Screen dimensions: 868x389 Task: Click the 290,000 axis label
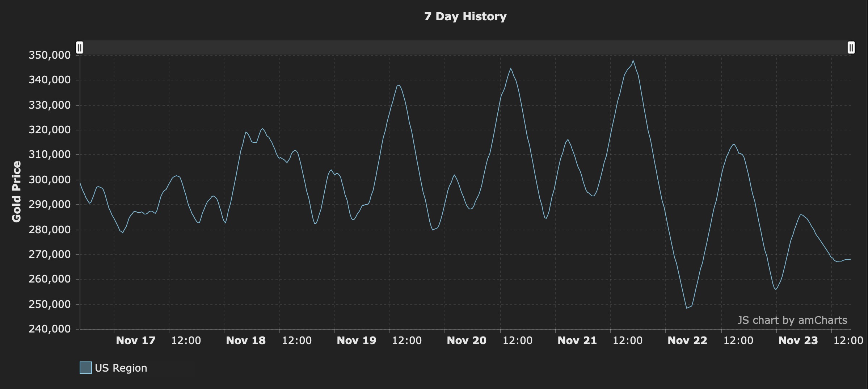50,204
